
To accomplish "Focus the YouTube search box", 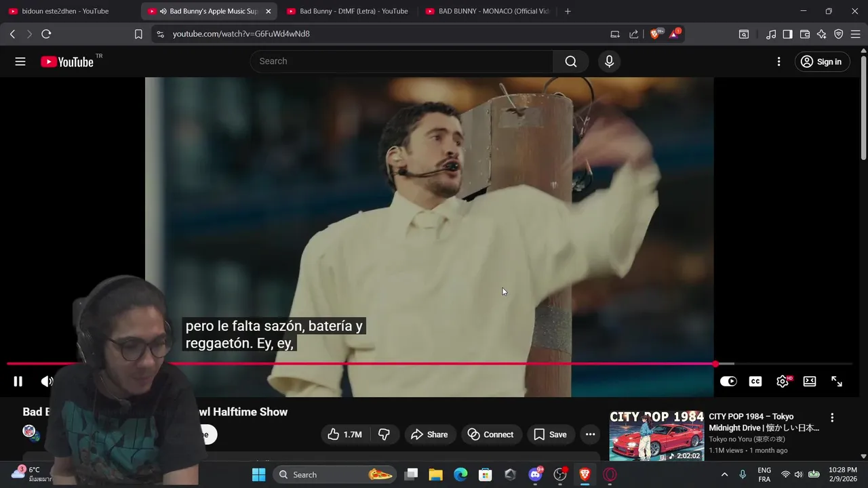I will tap(401, 62).
